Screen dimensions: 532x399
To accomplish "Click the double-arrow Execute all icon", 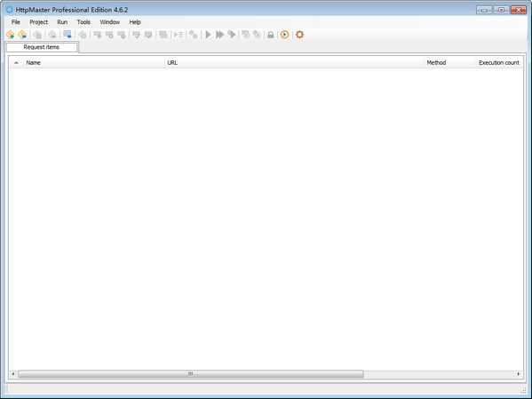I will coord(220,35).
